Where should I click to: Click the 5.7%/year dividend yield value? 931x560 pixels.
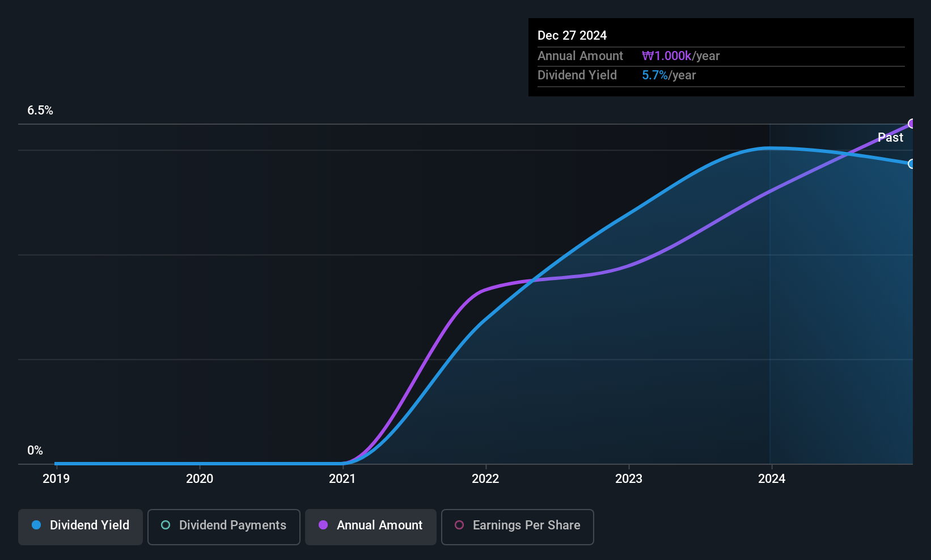click(668, 75)
